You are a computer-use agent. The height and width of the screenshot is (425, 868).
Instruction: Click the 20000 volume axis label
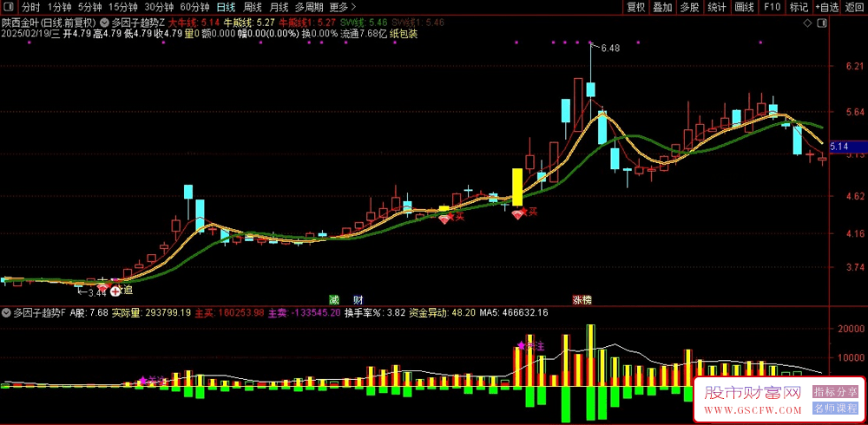(851, 329)
